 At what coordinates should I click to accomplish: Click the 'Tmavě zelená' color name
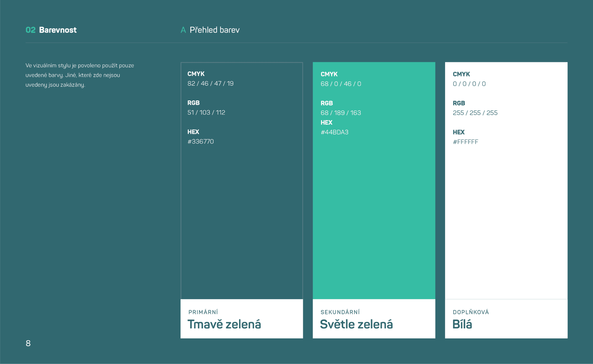tap(224, 324)
